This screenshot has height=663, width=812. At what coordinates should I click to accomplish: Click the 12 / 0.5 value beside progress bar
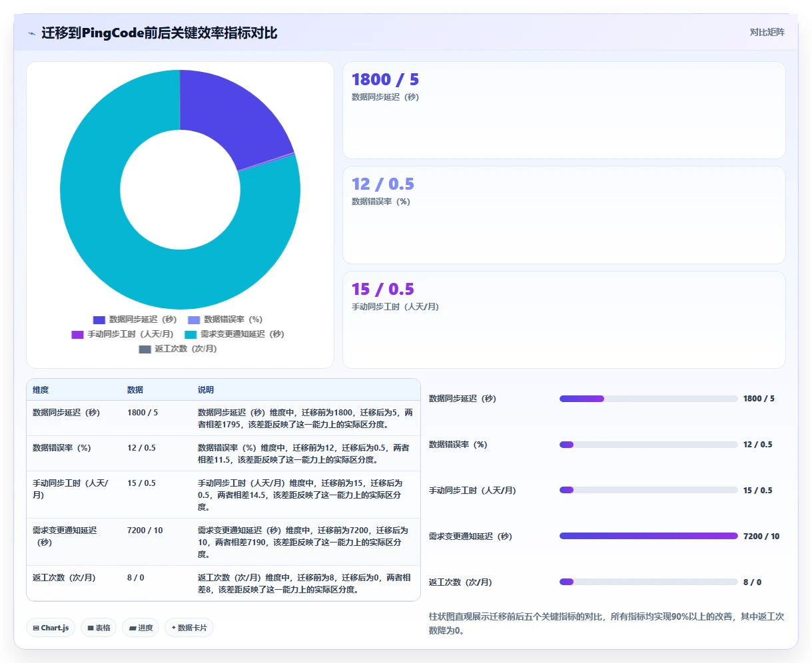pos(758,445)
